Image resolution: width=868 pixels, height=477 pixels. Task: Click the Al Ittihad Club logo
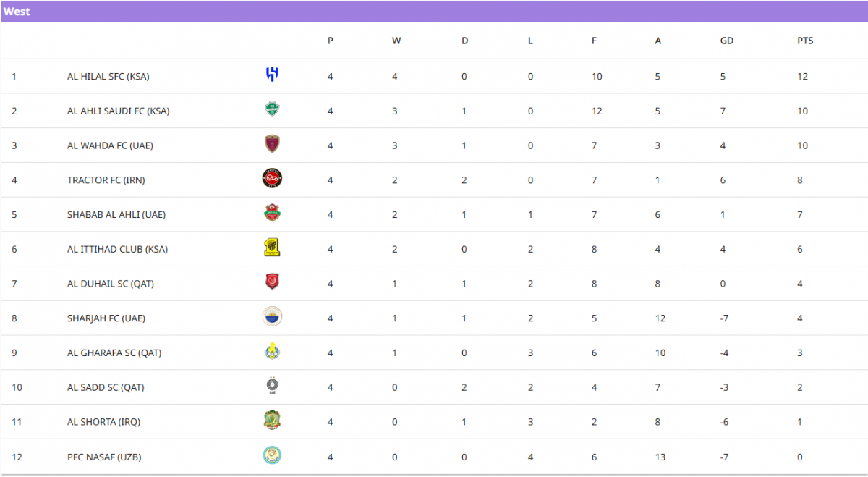tap(272, 248)
